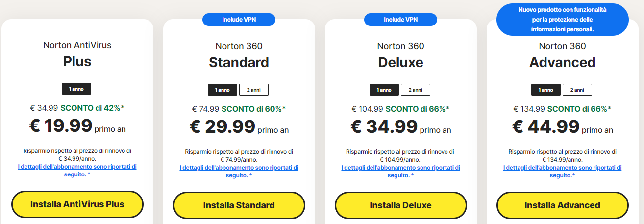Select 1 anno for Norton 360 Advanced

click(546, 90)
